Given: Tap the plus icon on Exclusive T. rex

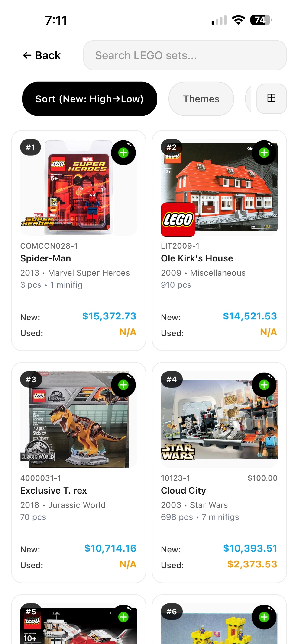Looking at the screenshot, I should coord(123,385).
